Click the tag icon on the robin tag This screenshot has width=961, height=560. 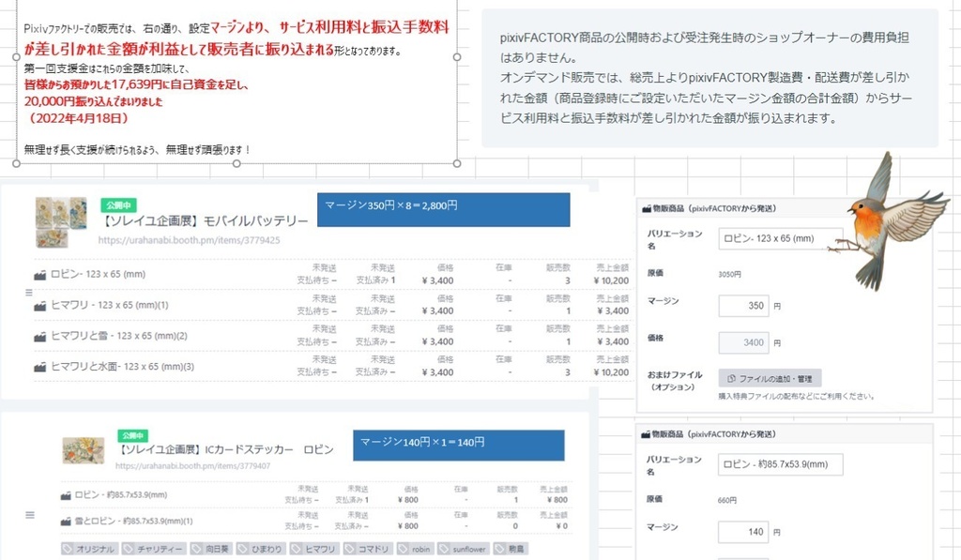402,548
